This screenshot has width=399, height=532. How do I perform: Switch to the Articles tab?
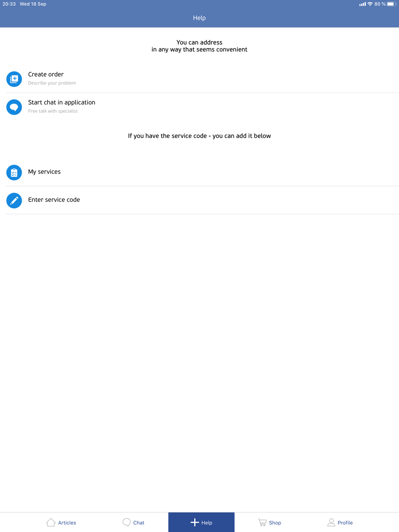point(61,522)
